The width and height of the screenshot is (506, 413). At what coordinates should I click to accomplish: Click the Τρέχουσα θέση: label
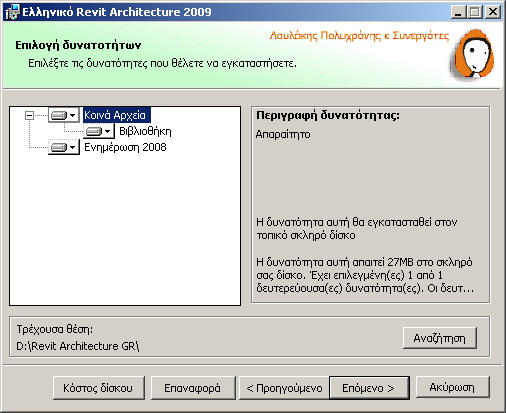pyautogui.click(x=55, y=329)
